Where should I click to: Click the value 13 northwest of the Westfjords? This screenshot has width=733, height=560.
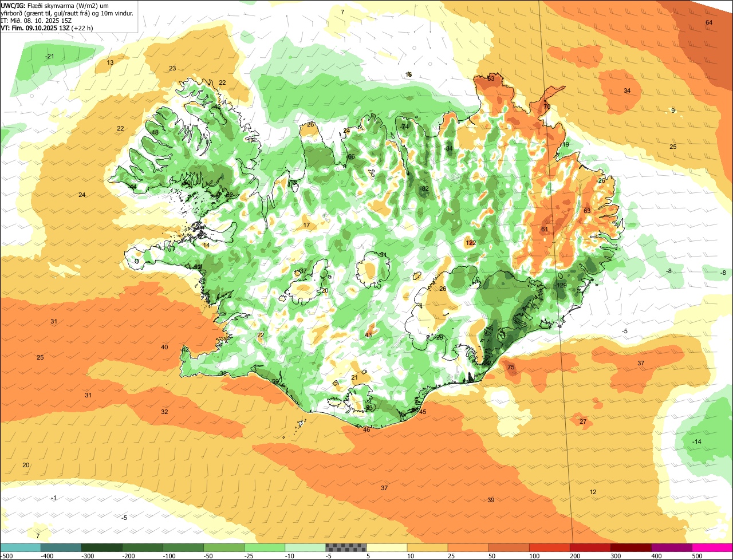pos(110,62)
